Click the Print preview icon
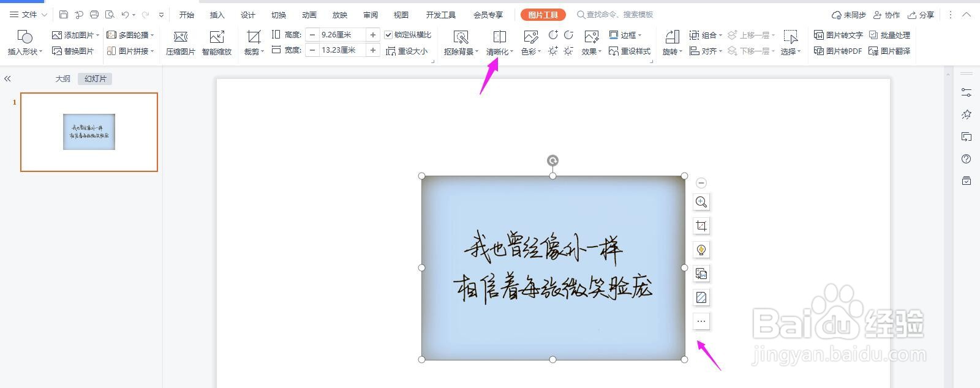Viewport: 980px width, 388px height. [110, 14]
